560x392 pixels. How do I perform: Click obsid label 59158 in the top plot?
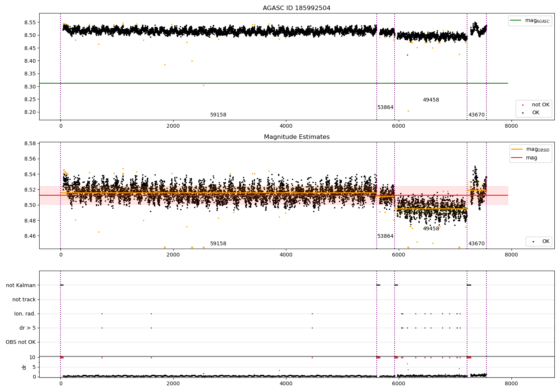tap(218, 115)
